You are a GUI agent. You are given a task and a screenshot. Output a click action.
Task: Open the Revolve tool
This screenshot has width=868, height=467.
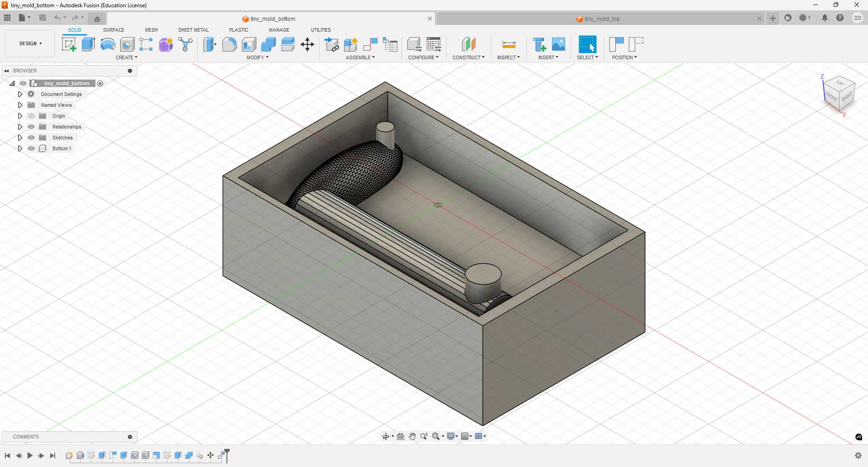[x=107, y=44]
